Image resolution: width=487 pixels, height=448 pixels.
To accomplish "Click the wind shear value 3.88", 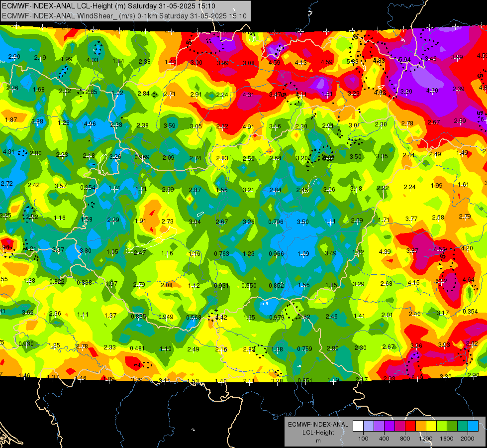I will (37, 121).
